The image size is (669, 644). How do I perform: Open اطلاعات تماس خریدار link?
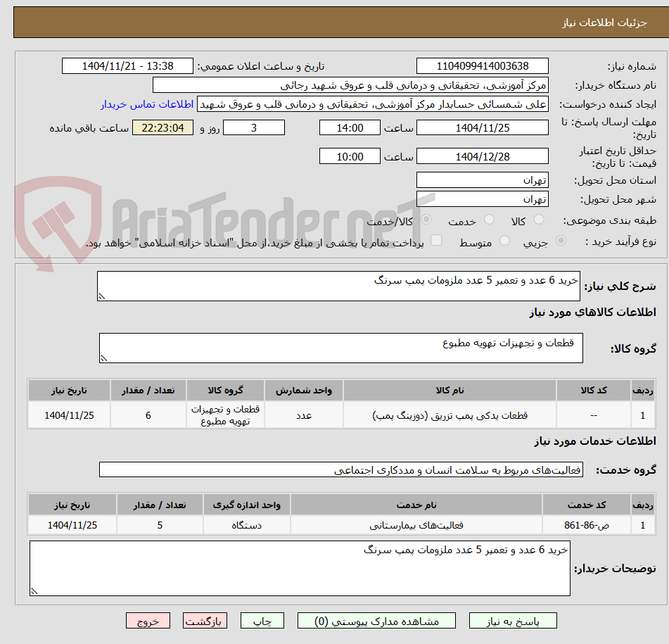pos(147,105)
